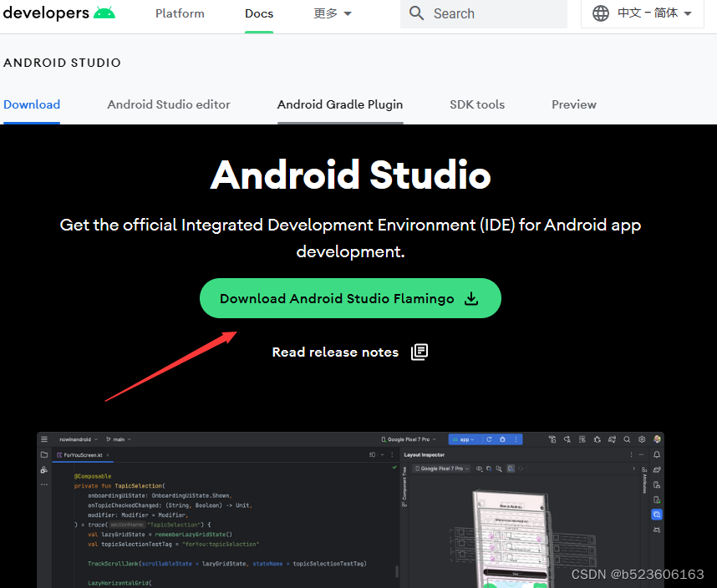Expand the main branch dropdown
Screen dimensions: 717x588
point(119,439)
